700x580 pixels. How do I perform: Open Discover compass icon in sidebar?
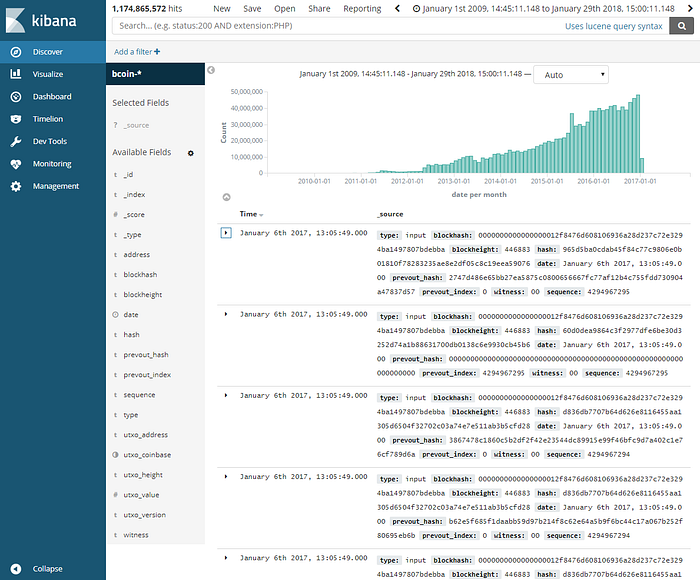click(16, 52)
